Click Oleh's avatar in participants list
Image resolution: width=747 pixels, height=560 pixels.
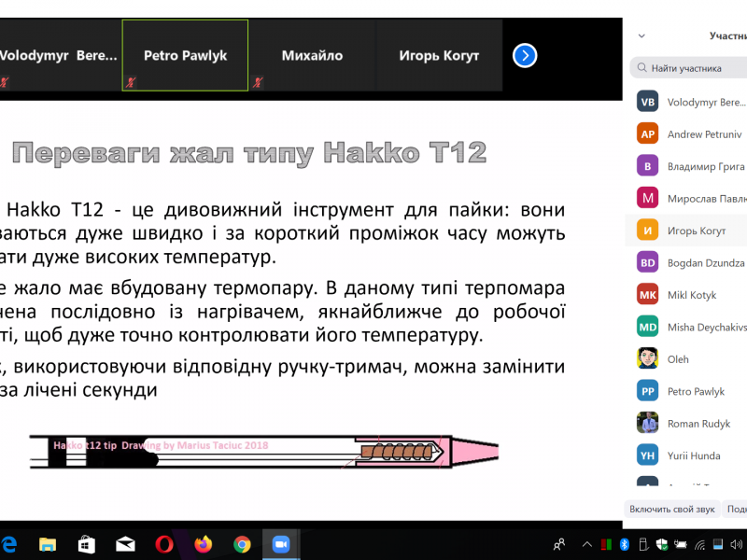pyautogui.click(x=648, y=358)
